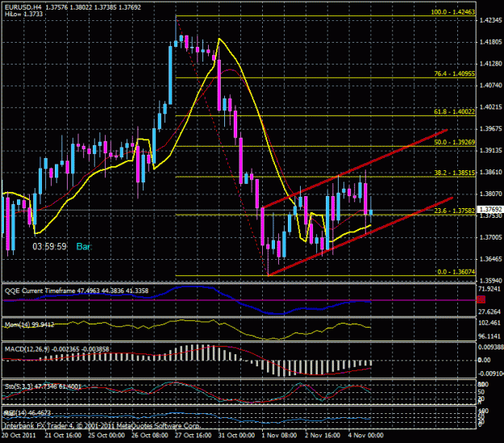
Task: Select the lower red channel trendline
Action: click(x=360, y=236)
